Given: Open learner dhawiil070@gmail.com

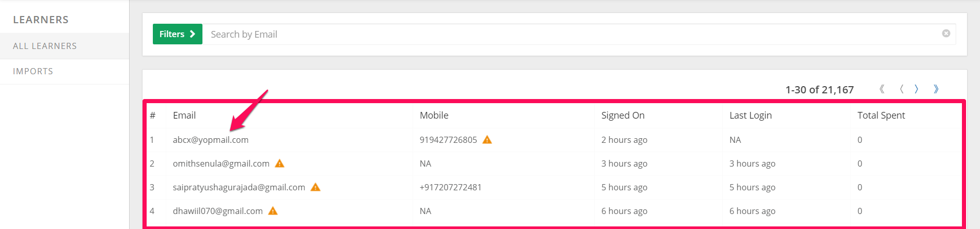Looking at the screenshot, I should click(218, 211).
